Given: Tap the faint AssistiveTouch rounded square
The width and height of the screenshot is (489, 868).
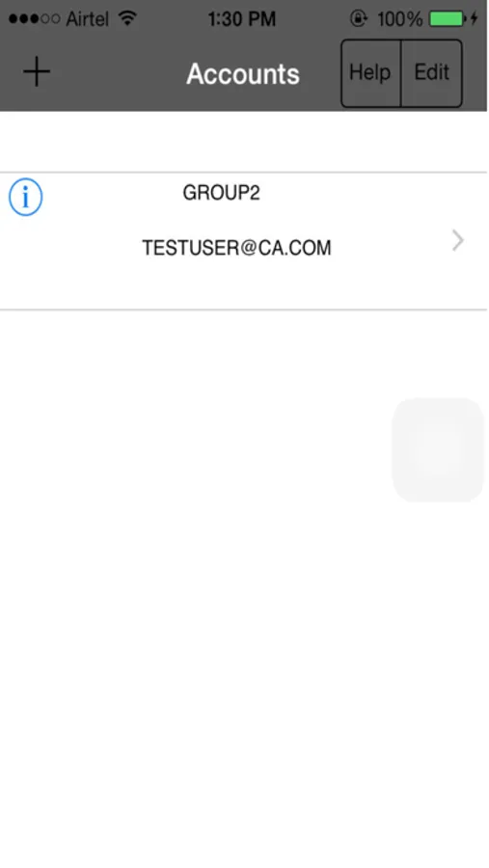Looking at the screenshot, I should coord(438,449).
